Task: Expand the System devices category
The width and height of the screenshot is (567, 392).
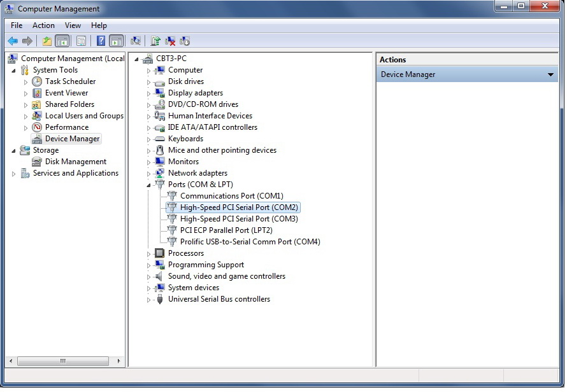Action: pos(148,289)
